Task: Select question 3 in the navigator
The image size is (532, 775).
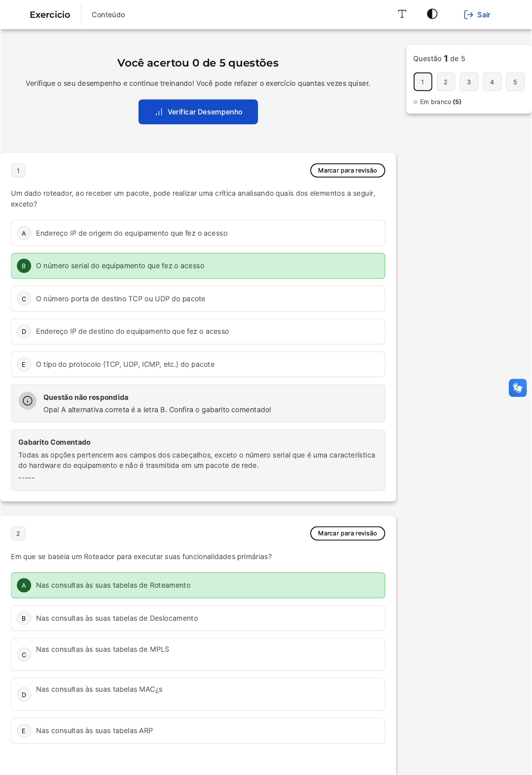Action: click(x=469, y=82)
